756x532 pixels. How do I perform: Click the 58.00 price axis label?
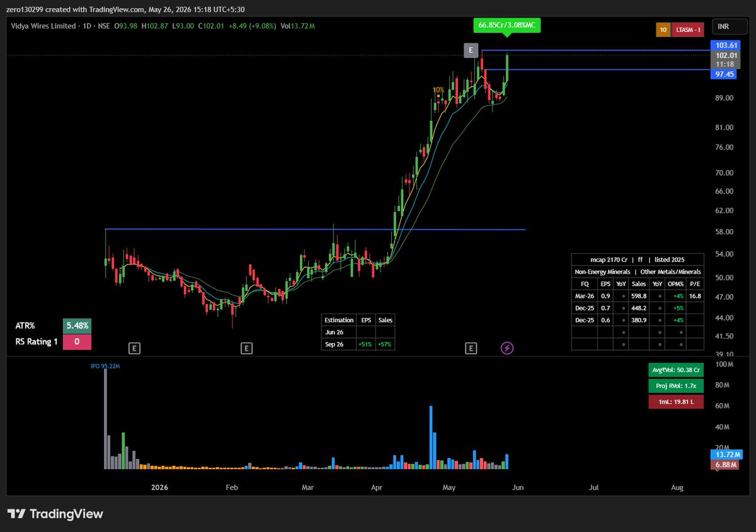[x=724, y=232]
